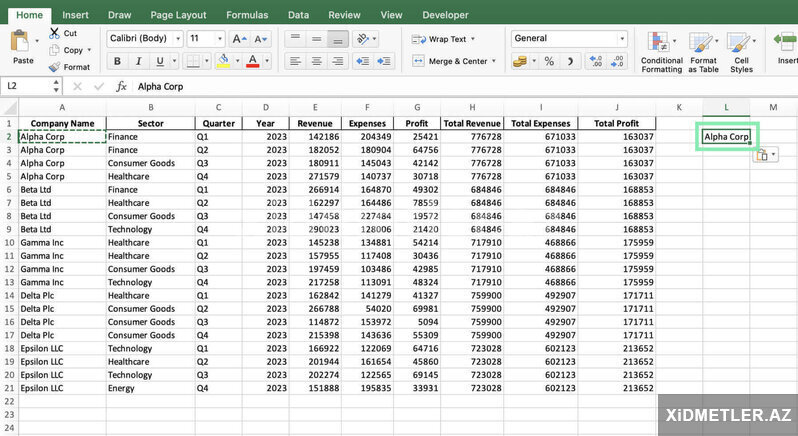The image size is (798, 436).
Task: Select column H header
Action: coord(472,108)
